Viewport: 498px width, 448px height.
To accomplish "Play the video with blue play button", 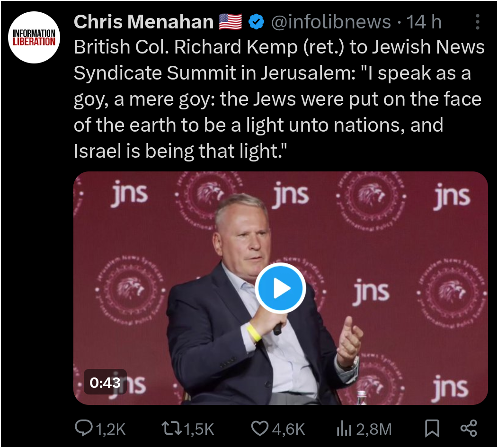I will point(280,288).
